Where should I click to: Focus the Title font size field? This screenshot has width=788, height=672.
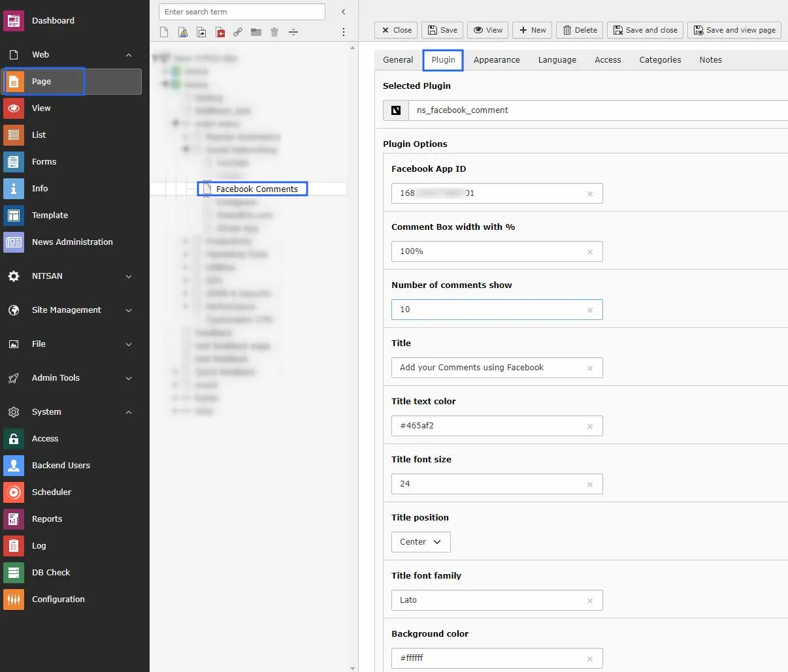click(x=497, y=484)
